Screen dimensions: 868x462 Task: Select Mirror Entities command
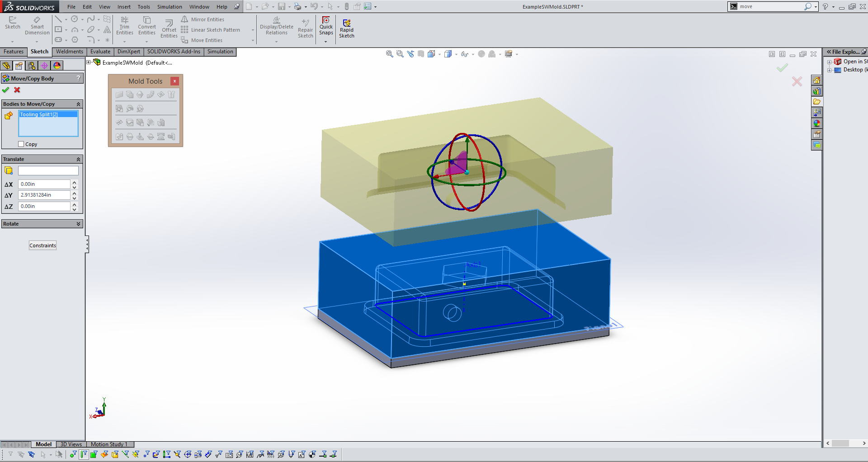click(x=203, y=19)
